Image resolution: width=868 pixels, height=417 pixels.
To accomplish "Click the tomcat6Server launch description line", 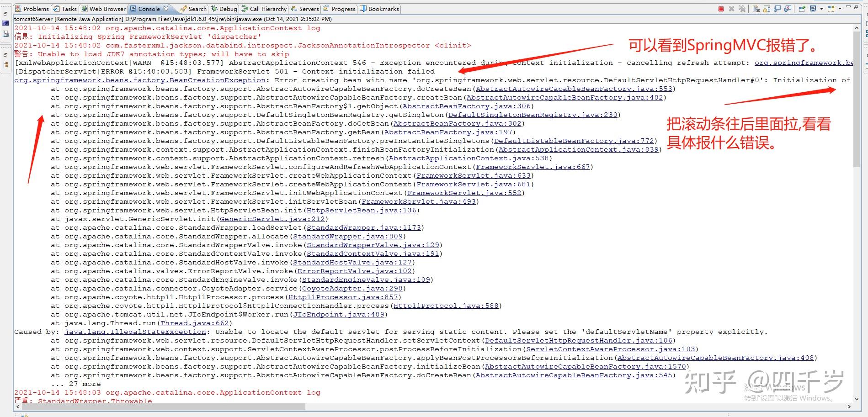I will [x=173, y=19].
